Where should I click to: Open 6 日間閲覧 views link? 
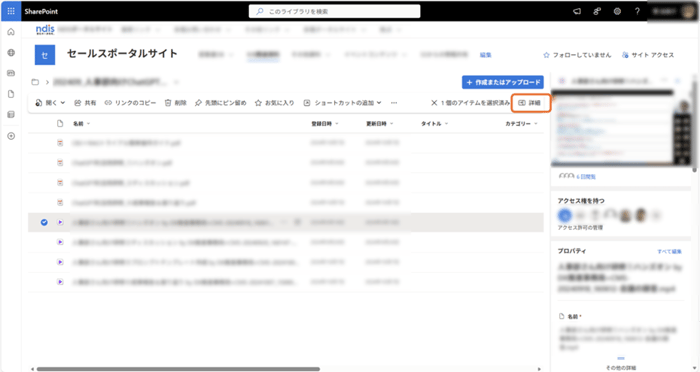[x=586, y=177]
